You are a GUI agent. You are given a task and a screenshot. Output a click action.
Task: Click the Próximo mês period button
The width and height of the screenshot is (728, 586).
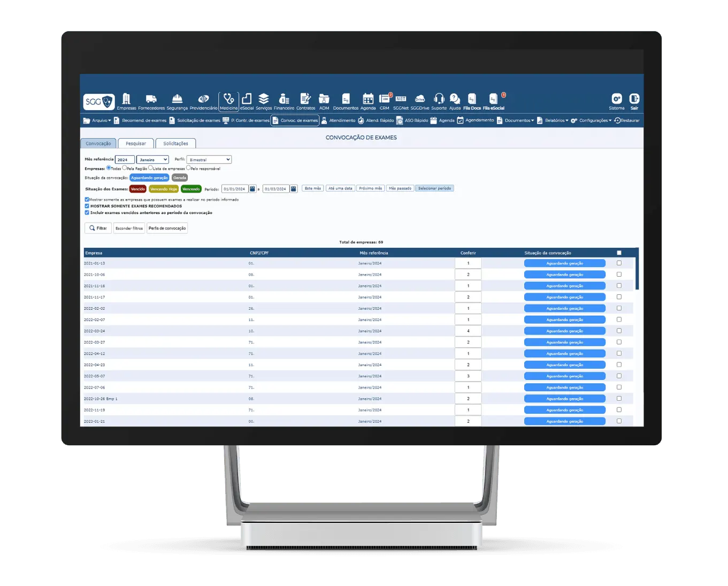coord(371,188)
